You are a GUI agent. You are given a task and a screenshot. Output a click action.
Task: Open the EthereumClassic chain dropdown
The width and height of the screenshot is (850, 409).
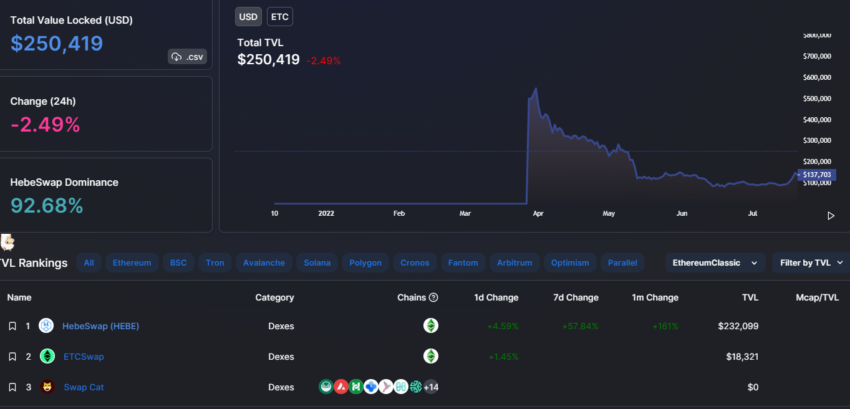(715, 263)
